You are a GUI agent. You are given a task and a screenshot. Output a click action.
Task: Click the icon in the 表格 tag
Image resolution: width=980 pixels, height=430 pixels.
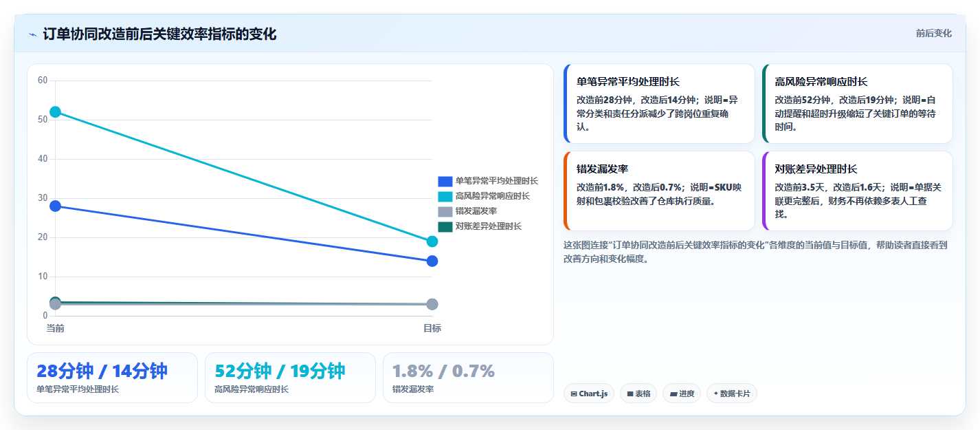(x=630, y=394)
